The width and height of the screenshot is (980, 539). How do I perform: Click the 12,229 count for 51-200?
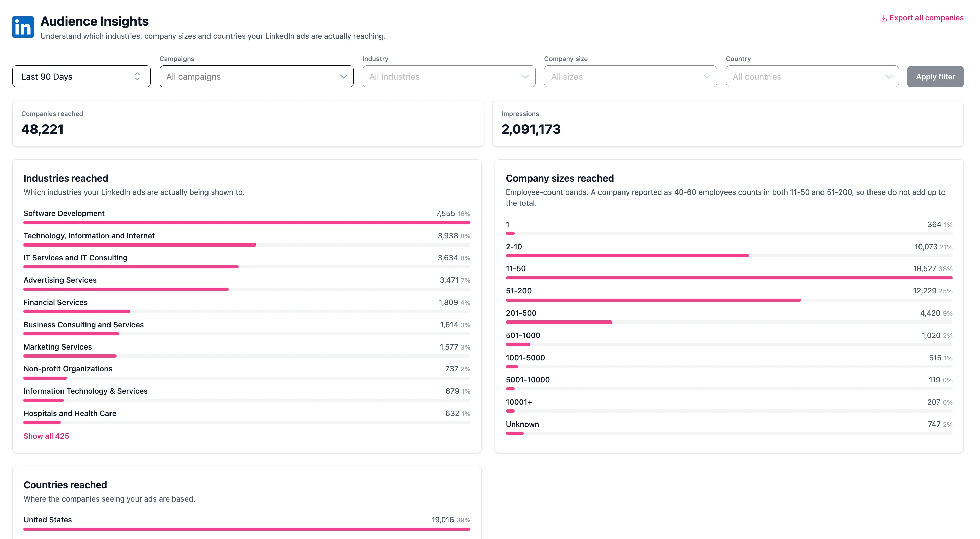pos(925,291)
